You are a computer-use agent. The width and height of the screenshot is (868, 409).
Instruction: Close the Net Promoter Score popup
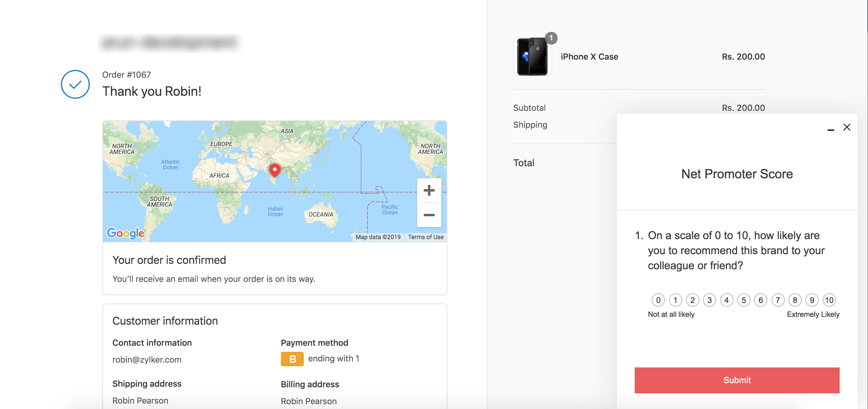pyautogui.click(x=846, y=127)
